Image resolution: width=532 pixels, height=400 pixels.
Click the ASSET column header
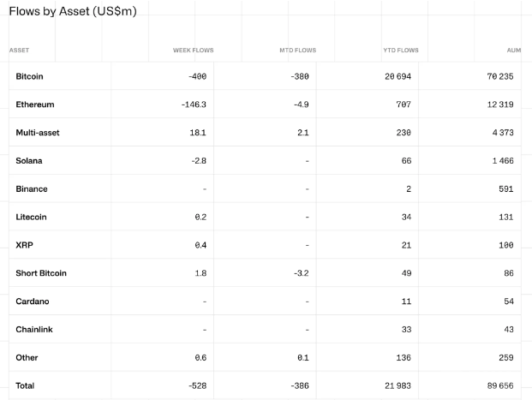(x=19, y=51)
